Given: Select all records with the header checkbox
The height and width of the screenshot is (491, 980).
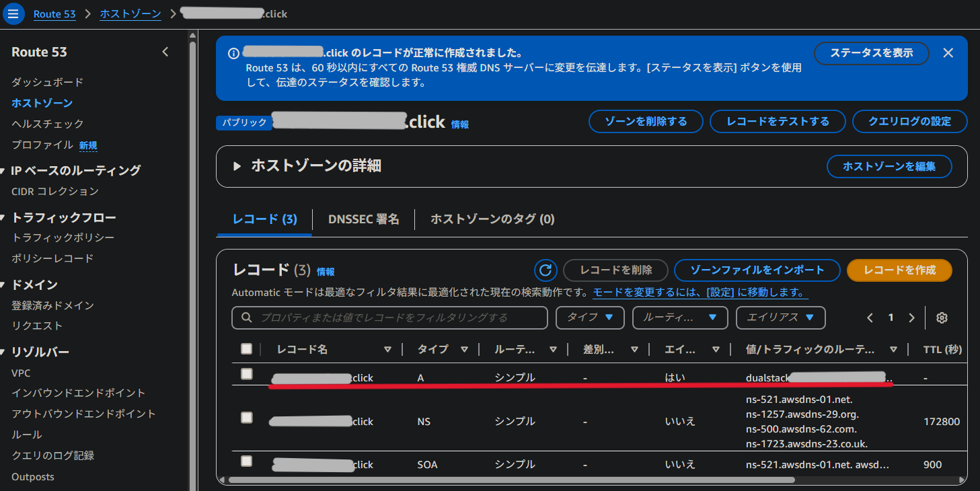Looking at the screenshot, I should click(x=247, y=348).
